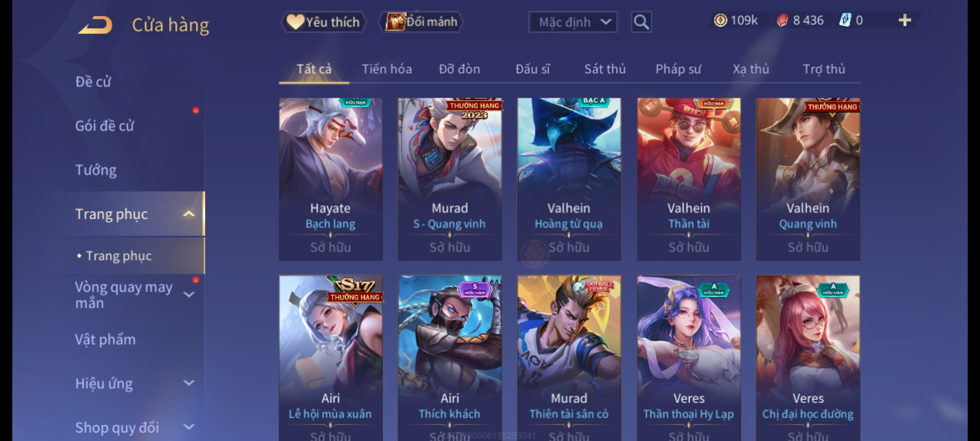Switch to the Pháp sư tab
The width and height of the screenshot is (980, 441).
coord(678,69)
